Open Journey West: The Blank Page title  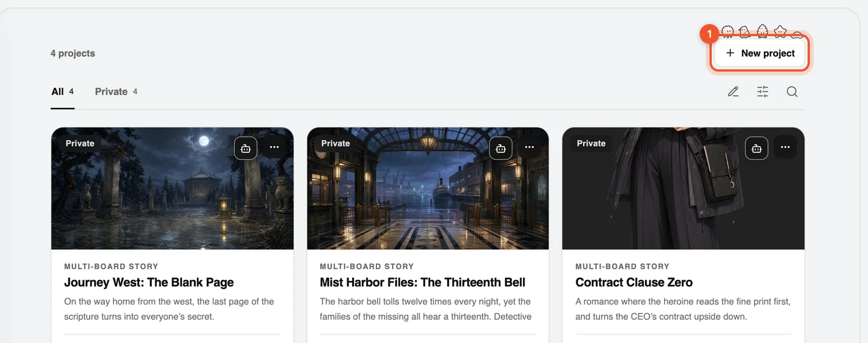pos(149,282)
